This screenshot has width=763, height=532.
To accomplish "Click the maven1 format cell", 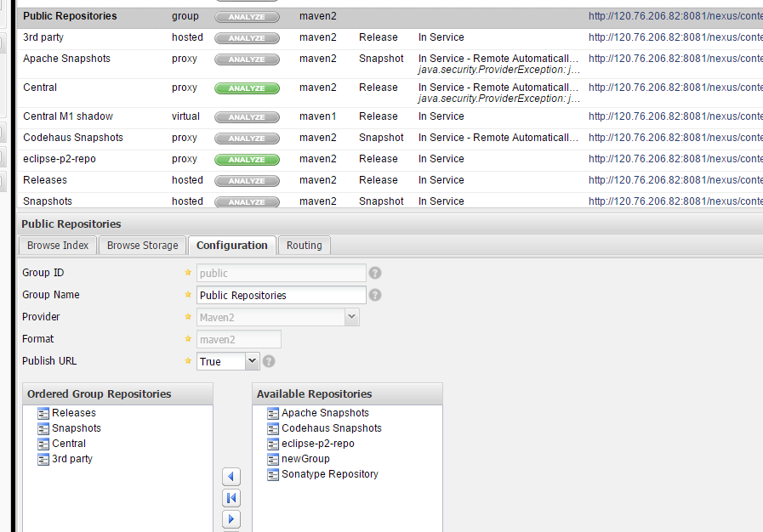I will [318, 116].
